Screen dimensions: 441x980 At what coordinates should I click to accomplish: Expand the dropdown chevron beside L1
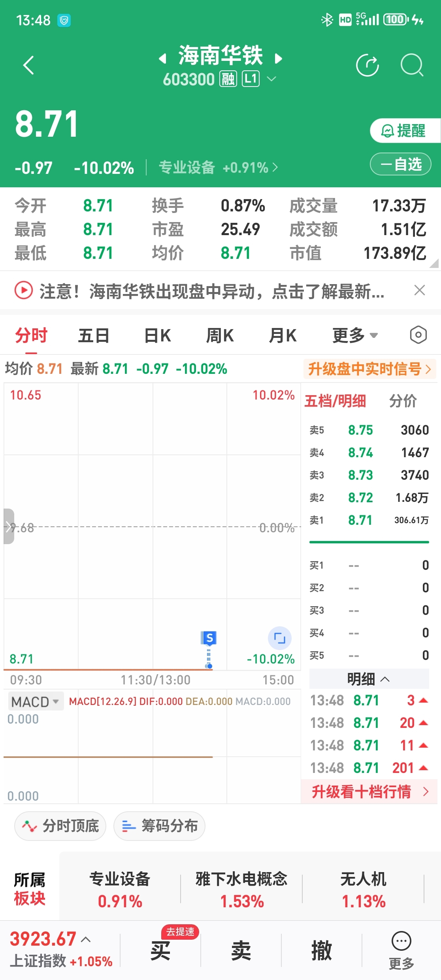(271, 79)
